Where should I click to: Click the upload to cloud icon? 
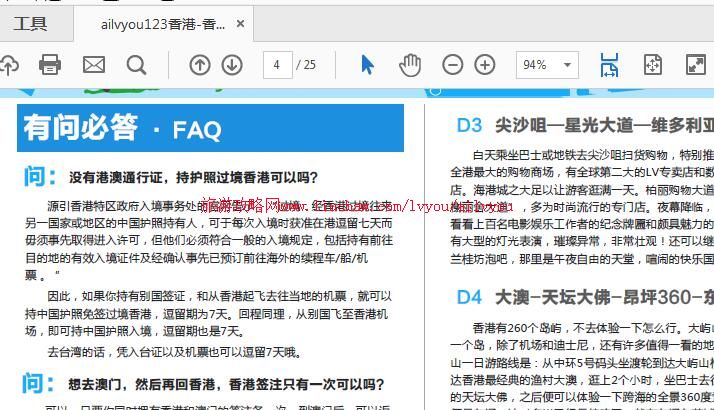pyautogui.click(x=8, y=65)
